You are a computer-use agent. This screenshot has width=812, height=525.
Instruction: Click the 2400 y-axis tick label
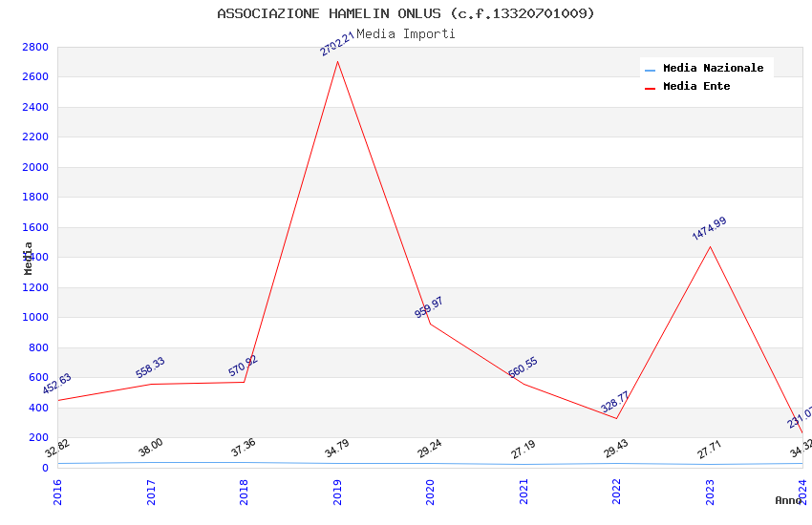(35, 107)
